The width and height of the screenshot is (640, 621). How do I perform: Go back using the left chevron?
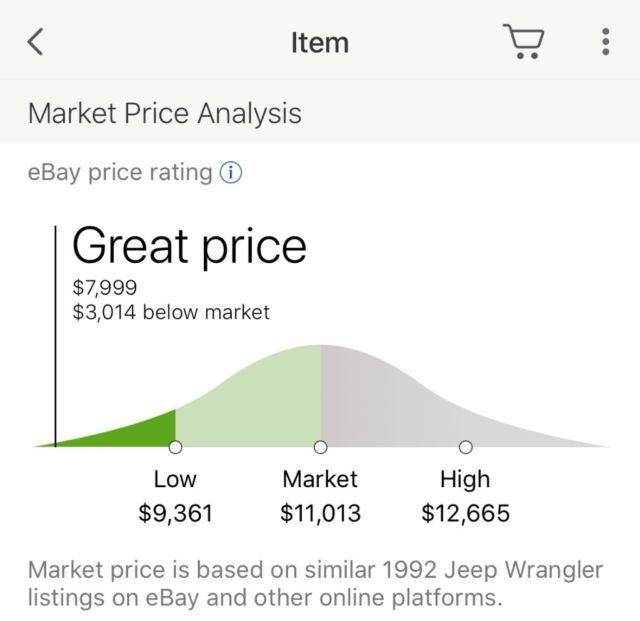click(x=35, y=42)
